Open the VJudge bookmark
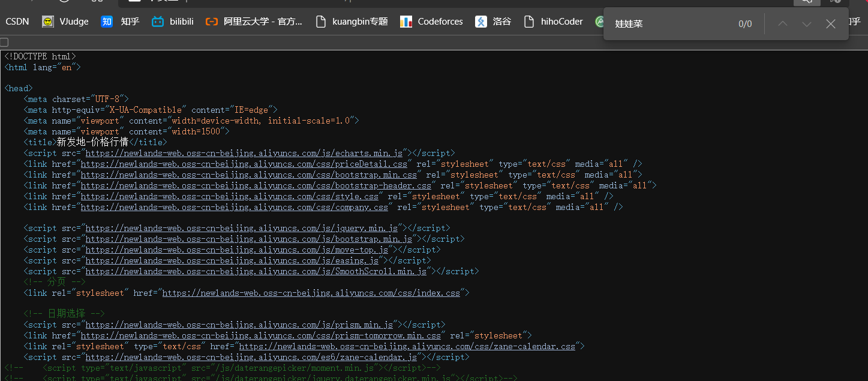The image size is (868, 381). [65, 22]
